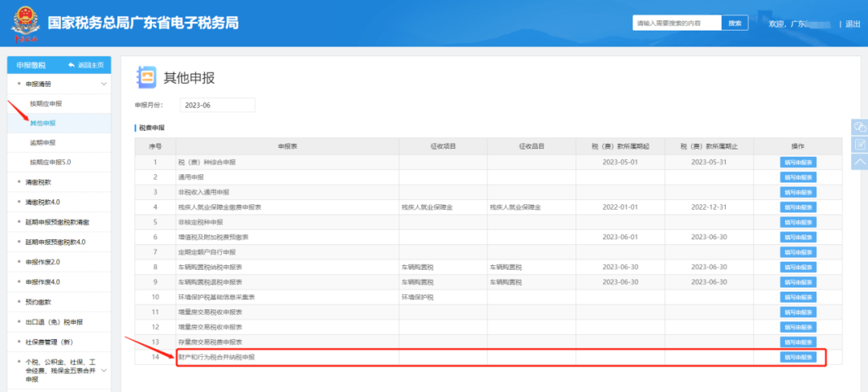Click the 其他申报 notebook page icon

(x=146, y=77)
